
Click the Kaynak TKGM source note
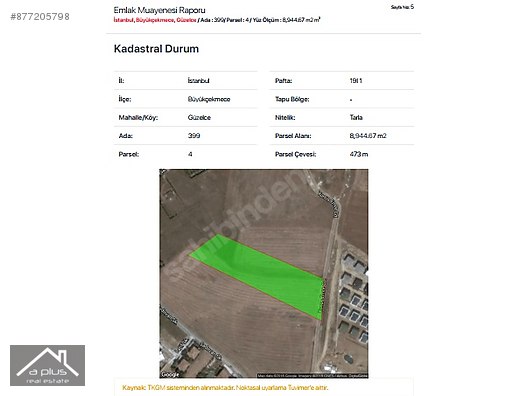coord(225,388)
